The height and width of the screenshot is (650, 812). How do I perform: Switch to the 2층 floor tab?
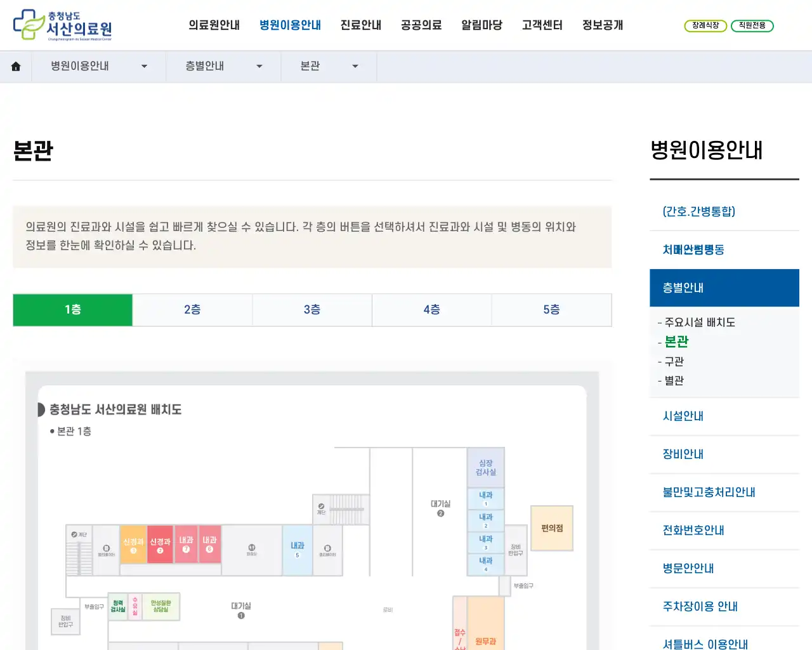(x=192, y=310)
